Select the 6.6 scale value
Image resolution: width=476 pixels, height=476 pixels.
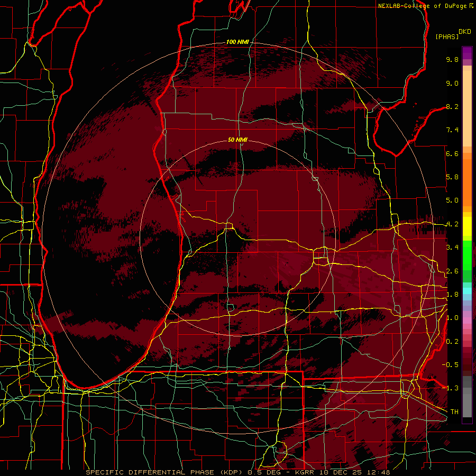[x=452, y=153]
